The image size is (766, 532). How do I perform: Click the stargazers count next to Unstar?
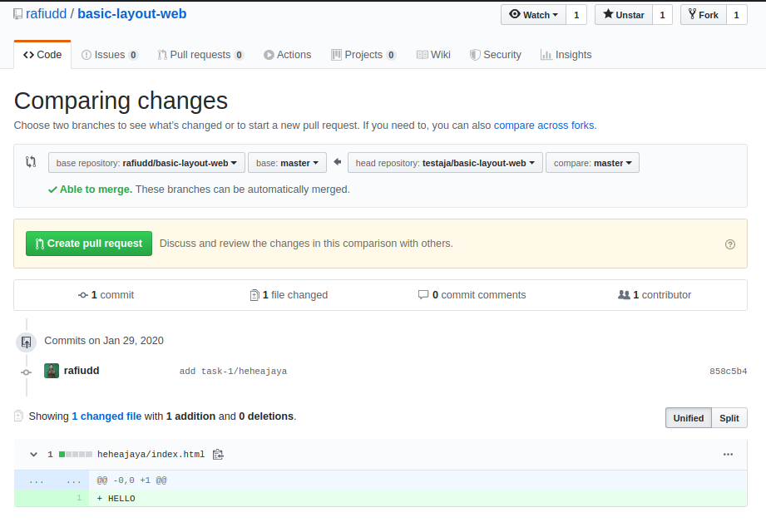662,15
